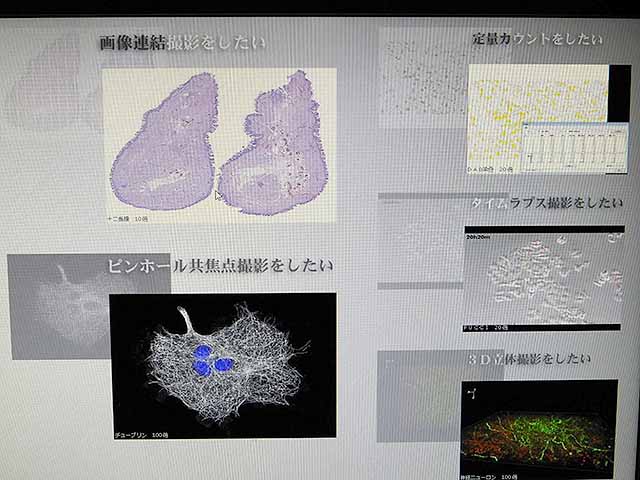
Task: Click the gray time-lapse cell image
Action: 544,279
